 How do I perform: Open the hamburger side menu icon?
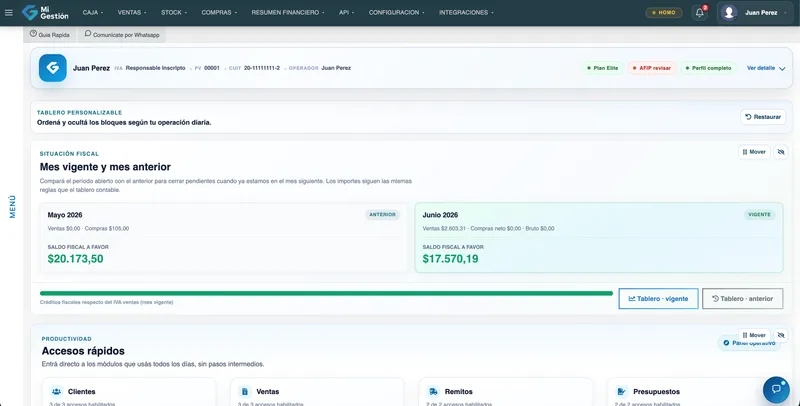pyautogui.click(x=9, y=13)
